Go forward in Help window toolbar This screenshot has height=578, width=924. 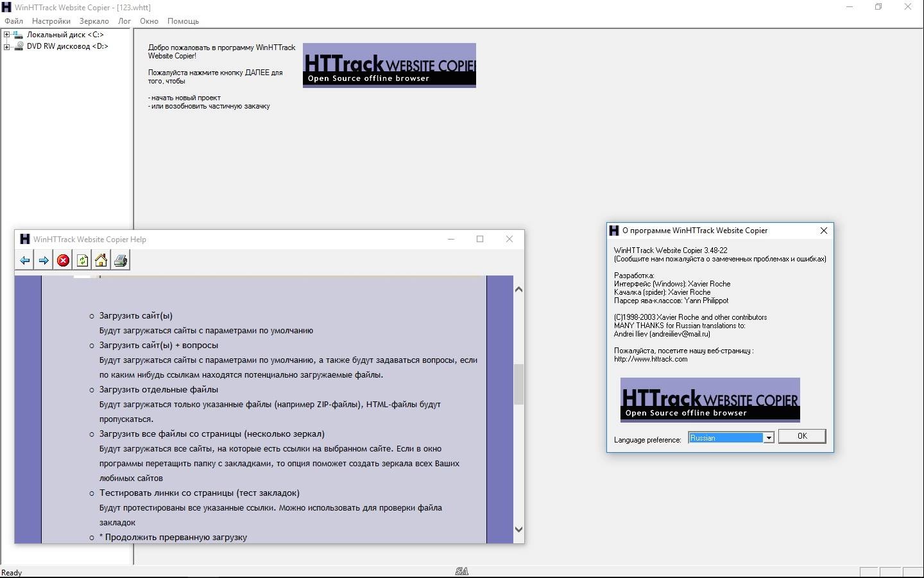pyautogui.click(x=44, y=260)
